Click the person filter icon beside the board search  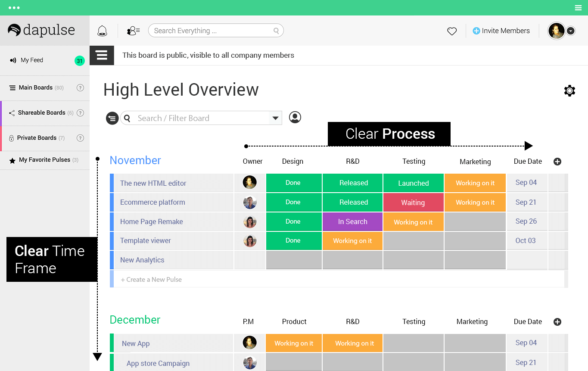coord(295,117)
